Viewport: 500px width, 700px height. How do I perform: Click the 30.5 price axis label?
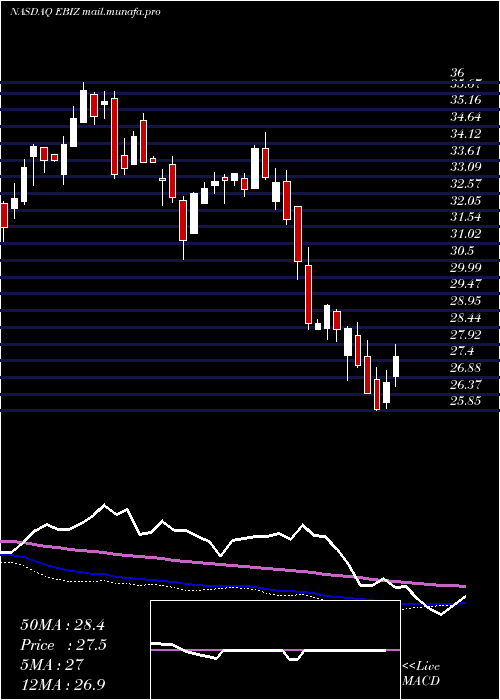(462, 251)
